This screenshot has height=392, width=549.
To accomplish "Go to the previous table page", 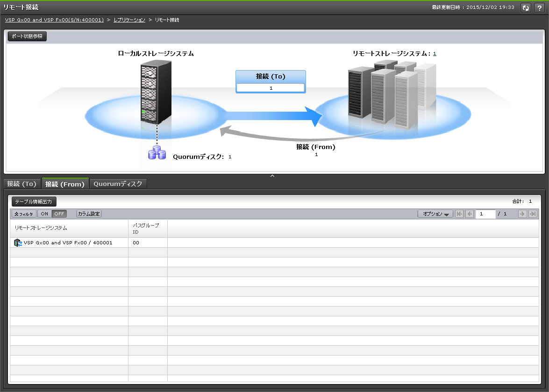I will [x=470, y=214].
